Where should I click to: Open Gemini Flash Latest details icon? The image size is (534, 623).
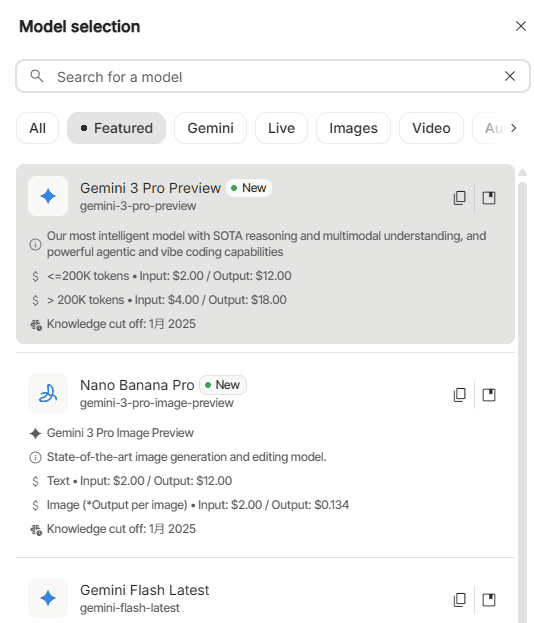coord(489,600)
